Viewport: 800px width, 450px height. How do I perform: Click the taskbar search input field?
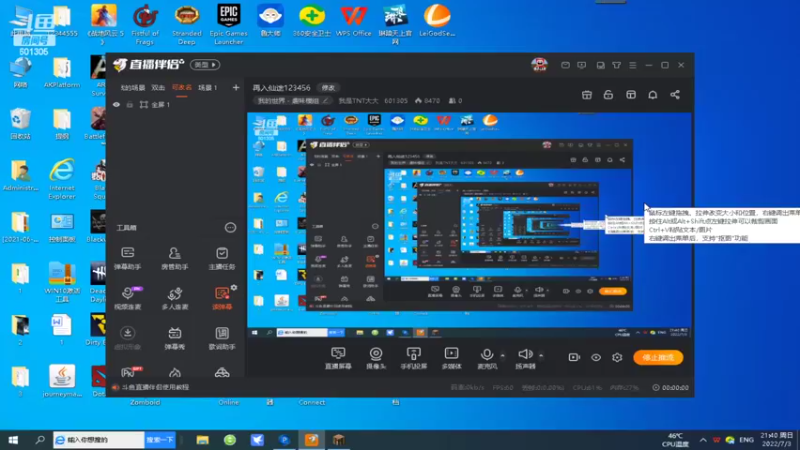pos(99,440)
